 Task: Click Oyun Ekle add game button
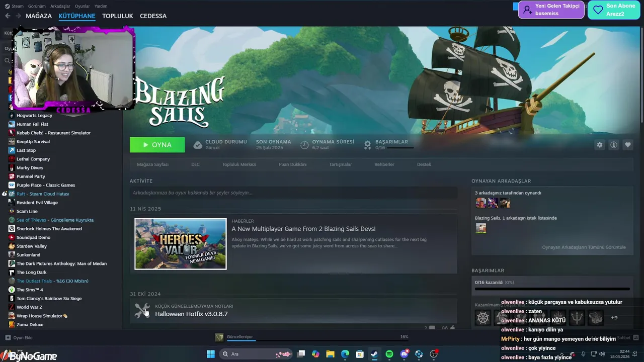pos(19,338)
